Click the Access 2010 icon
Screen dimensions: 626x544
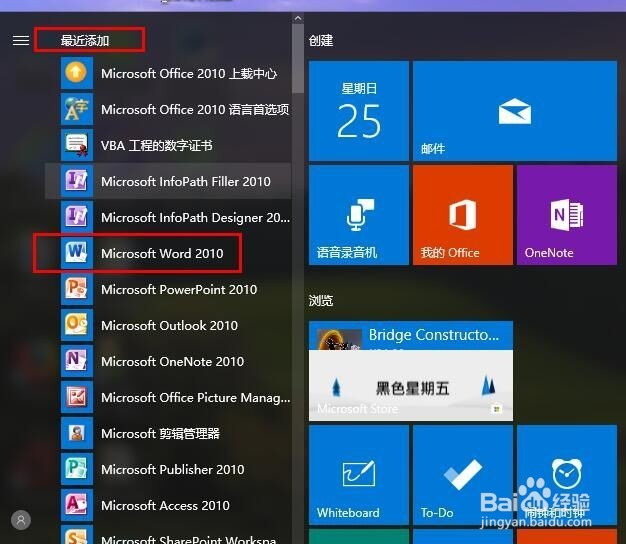77,505
